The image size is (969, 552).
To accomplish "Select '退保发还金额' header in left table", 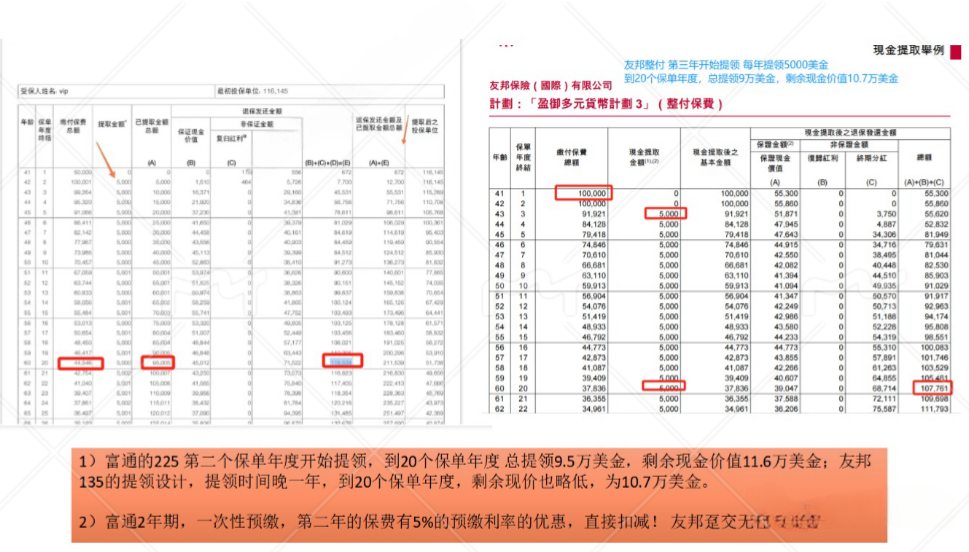I will [262, 111].
